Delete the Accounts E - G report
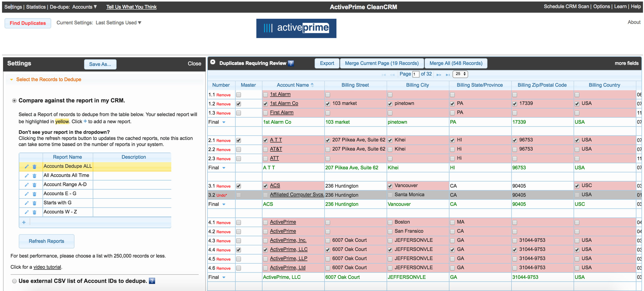 coord(34,194)
